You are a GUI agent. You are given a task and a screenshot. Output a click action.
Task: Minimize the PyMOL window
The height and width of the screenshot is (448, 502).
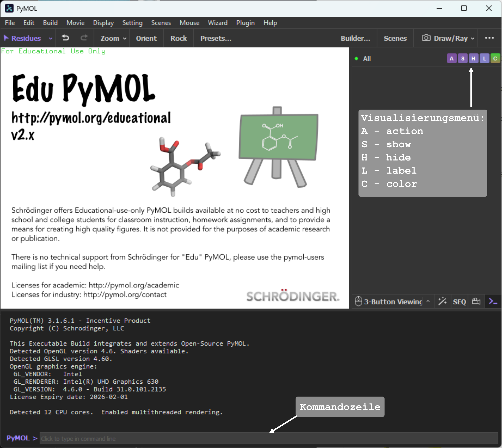439,8
